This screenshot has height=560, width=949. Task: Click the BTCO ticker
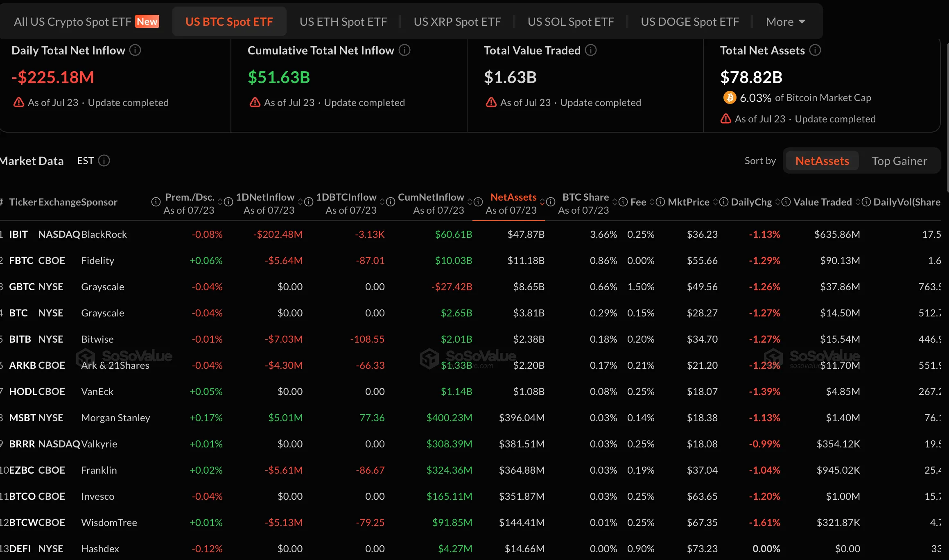click(23, 496)
